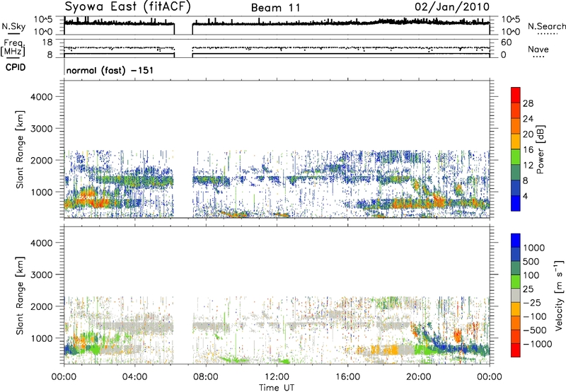Click the 4 tick on power colorbar
566x392 pixels.
525,196
